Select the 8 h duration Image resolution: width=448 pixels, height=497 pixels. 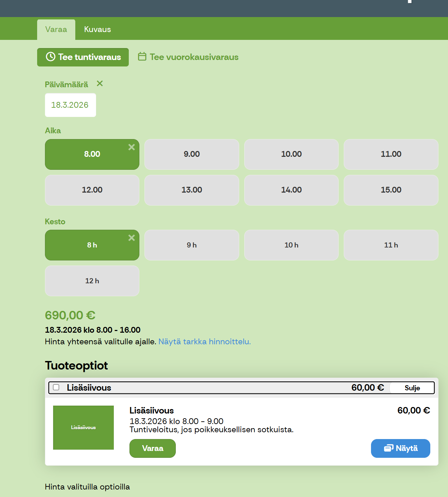[x=92, y=245]
